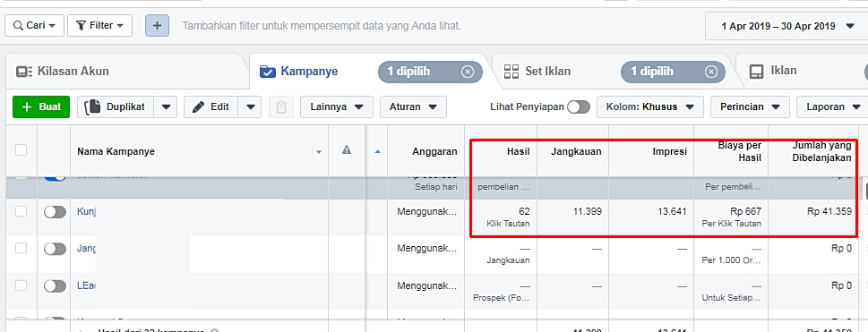Click the plus add-filter button

tap(158, 25)
